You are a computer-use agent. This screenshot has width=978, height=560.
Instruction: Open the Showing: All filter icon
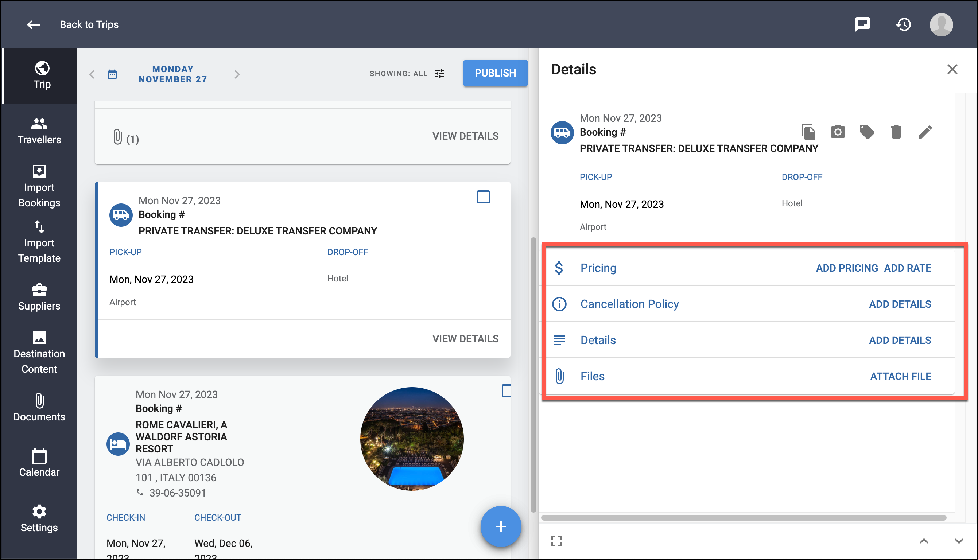[x=439, y=73]
